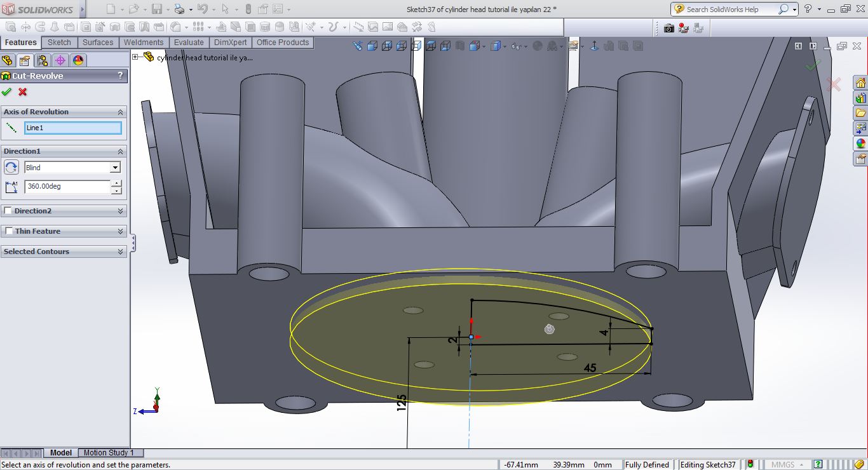Open the FeatureManager design tree tab
Screen dimensions: 868x470
point(8,60)
